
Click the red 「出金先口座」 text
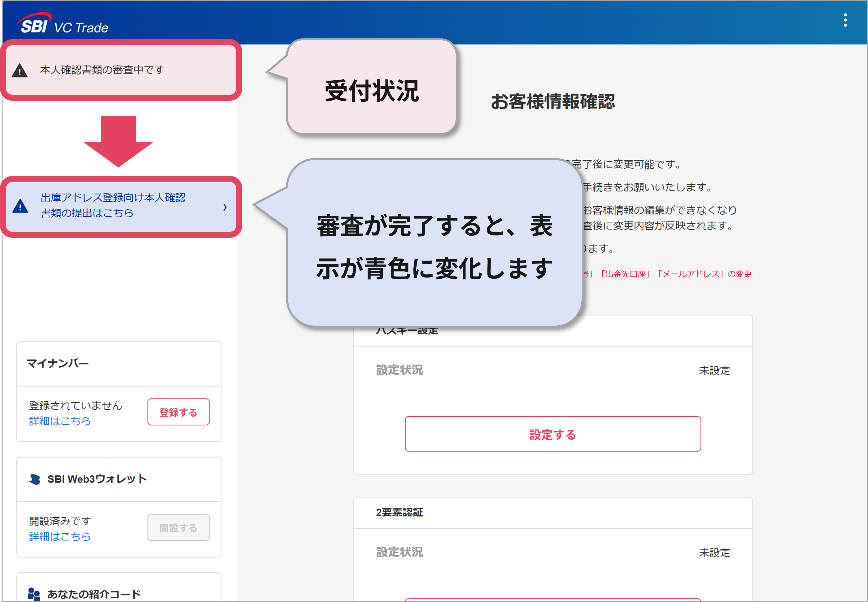(625, 274)
